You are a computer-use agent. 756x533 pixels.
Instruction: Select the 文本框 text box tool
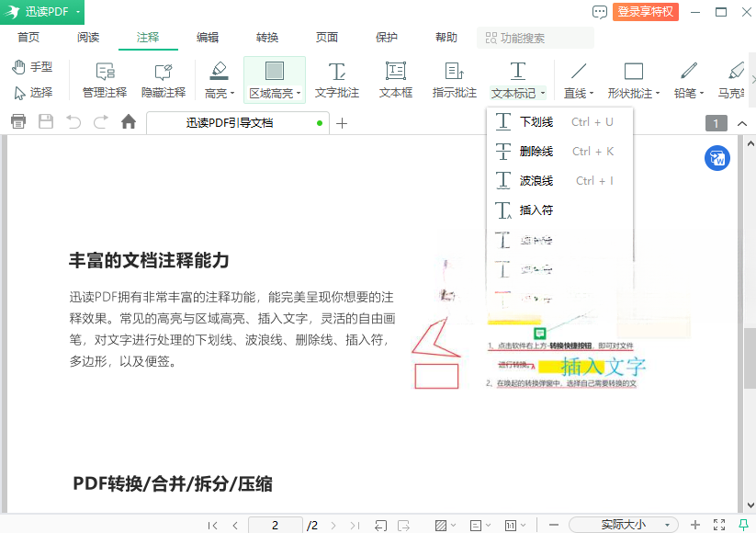(x=395, y=80)
